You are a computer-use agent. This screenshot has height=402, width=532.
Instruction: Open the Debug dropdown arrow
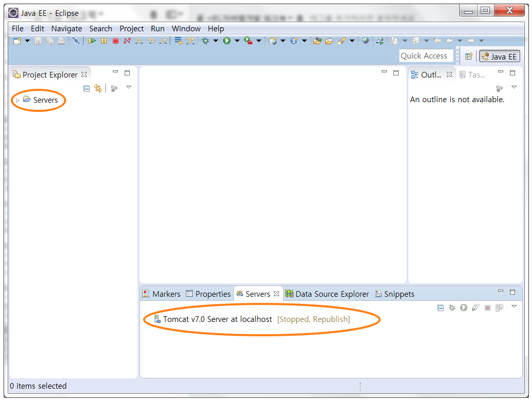[x=216, y=41]
